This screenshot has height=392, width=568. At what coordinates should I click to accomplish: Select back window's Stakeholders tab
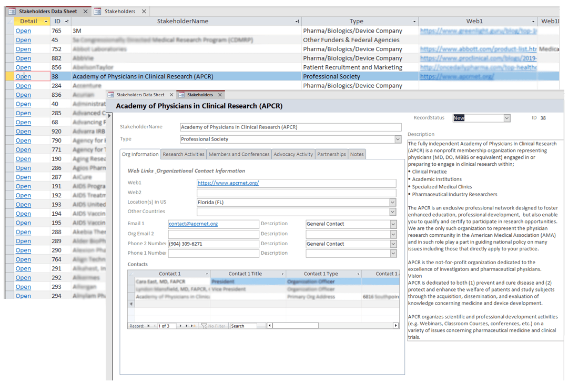pos(120,11)
